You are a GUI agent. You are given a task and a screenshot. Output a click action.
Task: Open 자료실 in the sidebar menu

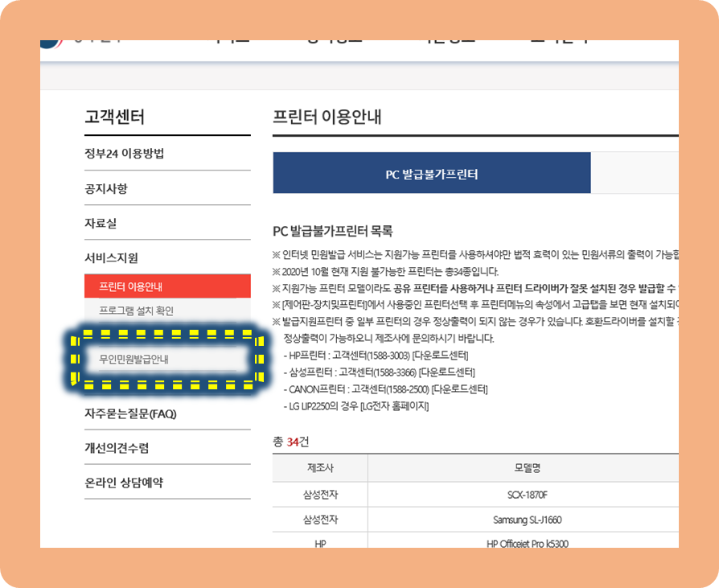coord(101,223)
